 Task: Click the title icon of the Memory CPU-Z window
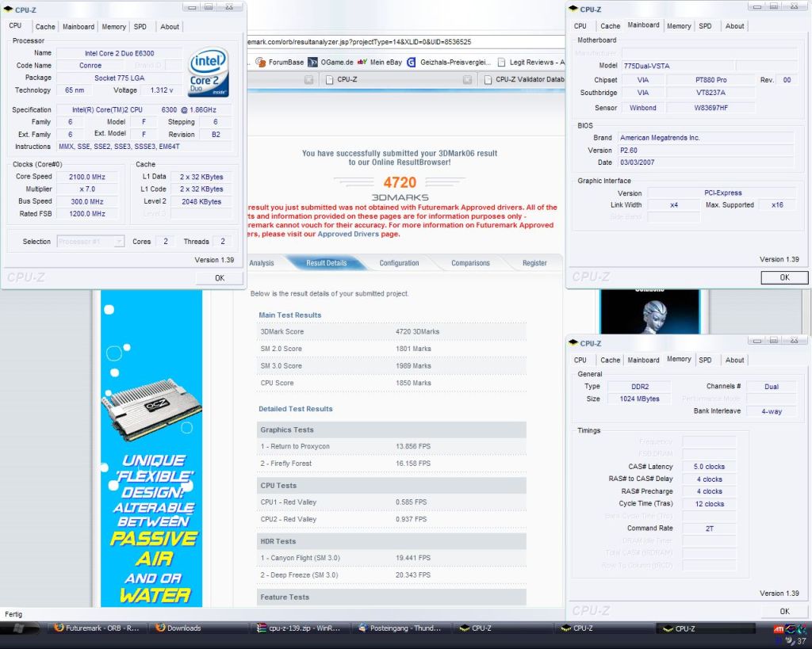click(x=573, y=342)
